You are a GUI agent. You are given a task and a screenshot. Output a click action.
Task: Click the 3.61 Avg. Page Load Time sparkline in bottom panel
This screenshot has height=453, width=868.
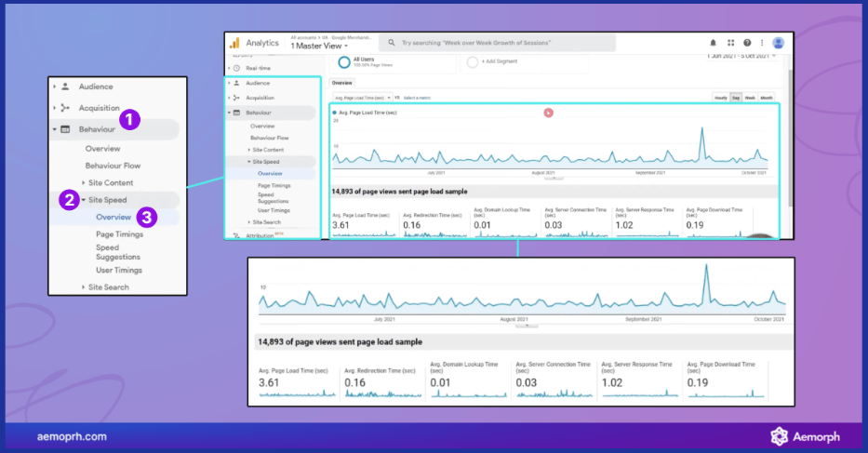tap(298, 393)
